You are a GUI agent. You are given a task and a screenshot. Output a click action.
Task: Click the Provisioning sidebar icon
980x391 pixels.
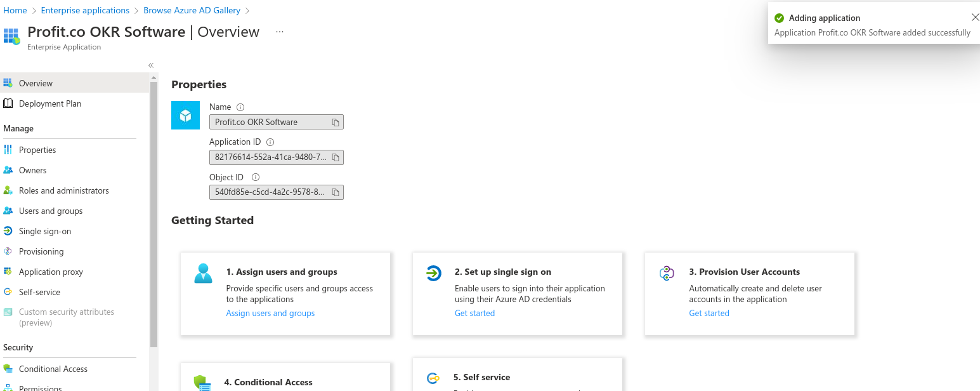point(8,251)
